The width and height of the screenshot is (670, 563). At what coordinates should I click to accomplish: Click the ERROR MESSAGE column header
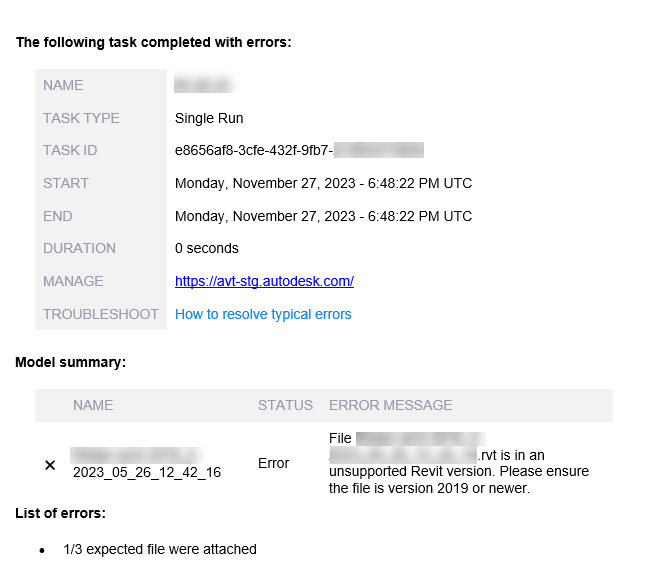click(x=390, y=405)
